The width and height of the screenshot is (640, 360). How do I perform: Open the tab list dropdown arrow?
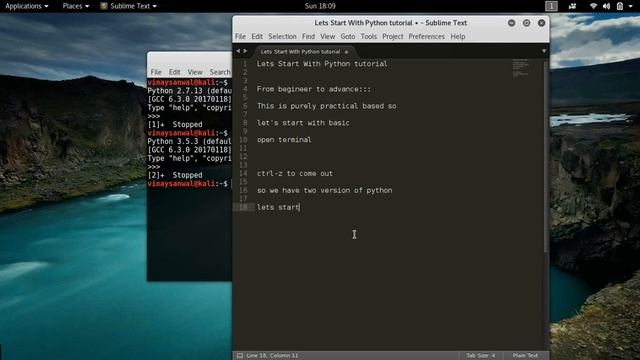tap(544, 51)
